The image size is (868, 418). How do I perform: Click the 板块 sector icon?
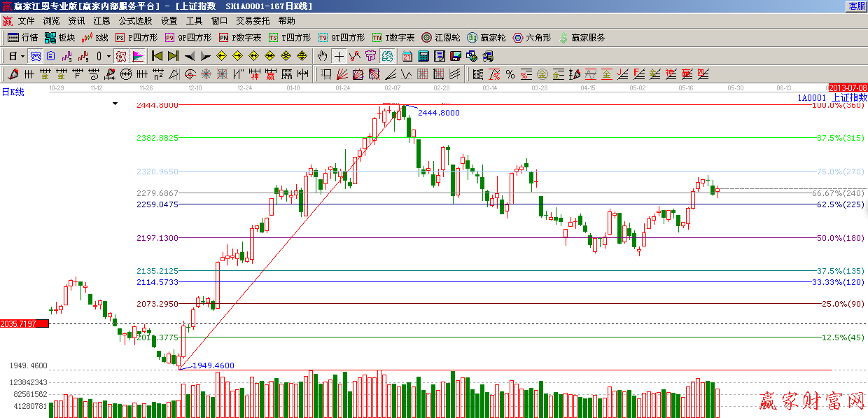(59, 38)
